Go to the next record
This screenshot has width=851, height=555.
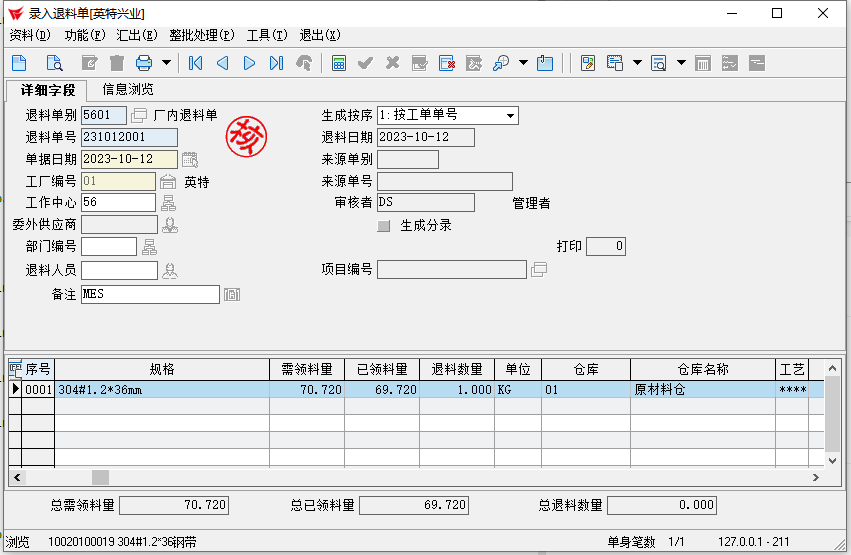coord(249,63)
